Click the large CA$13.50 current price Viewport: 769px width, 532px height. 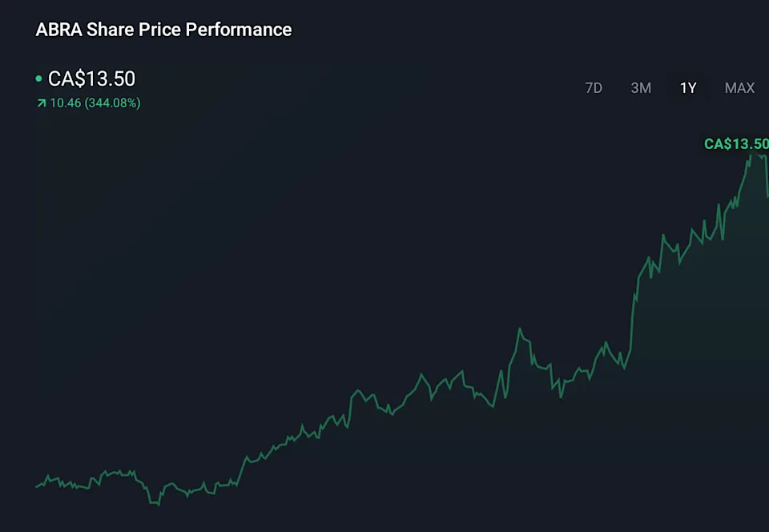92,79
